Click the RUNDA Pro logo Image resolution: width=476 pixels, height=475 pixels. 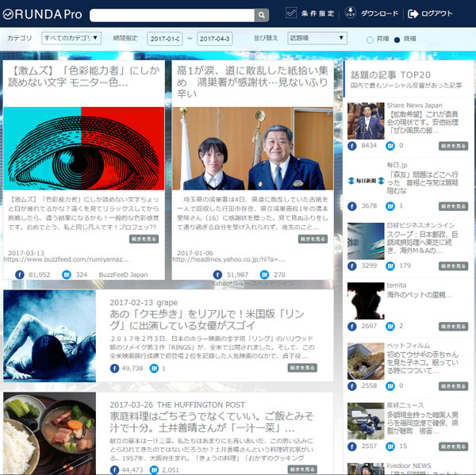[42, 14]
